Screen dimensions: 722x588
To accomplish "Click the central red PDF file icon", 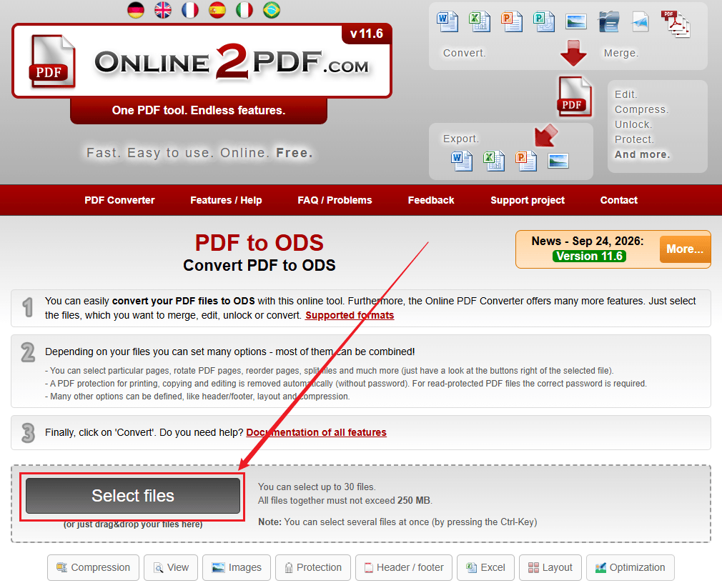I will coord(575,96).
